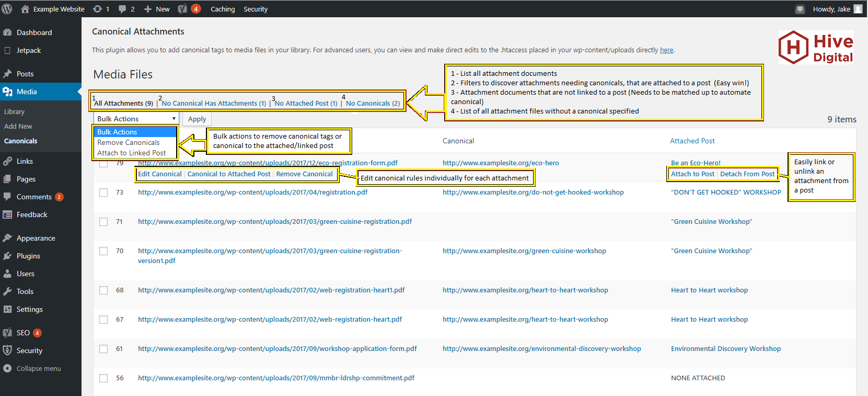This screenshot has height=396, width=868.
Task: Click the notifications icon near Howdy, Jake
Action: 800,9
